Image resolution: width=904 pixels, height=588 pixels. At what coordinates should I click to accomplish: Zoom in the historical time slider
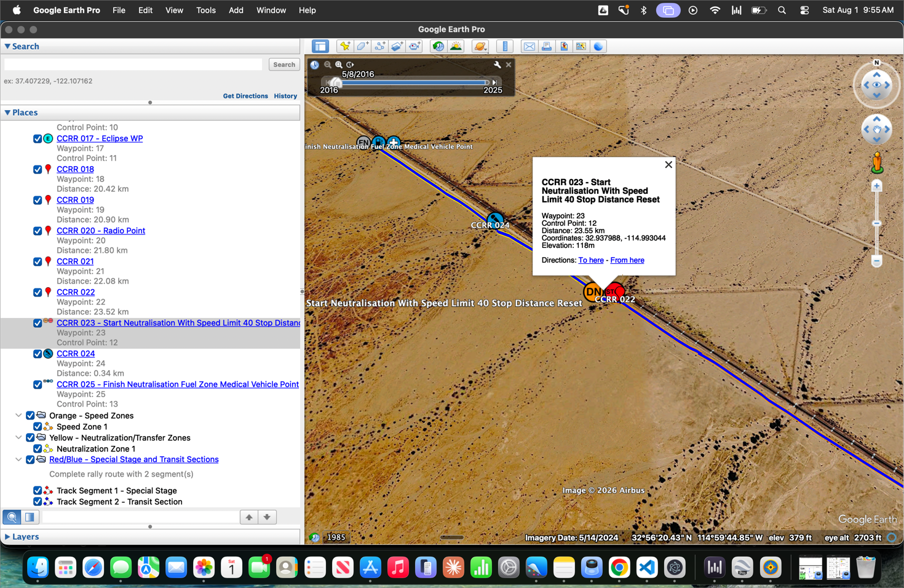(339, 65)
